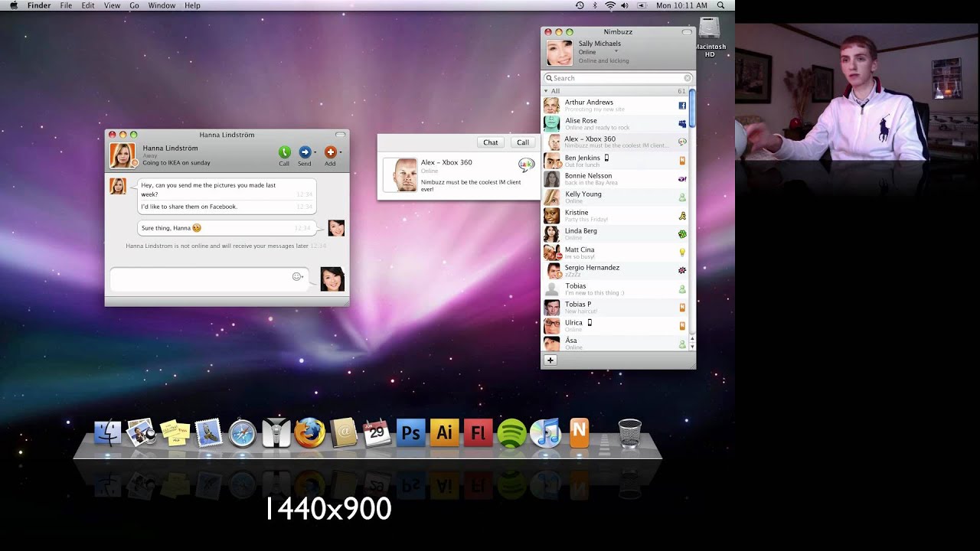Open iTunes from the Dock

point(545,433)
